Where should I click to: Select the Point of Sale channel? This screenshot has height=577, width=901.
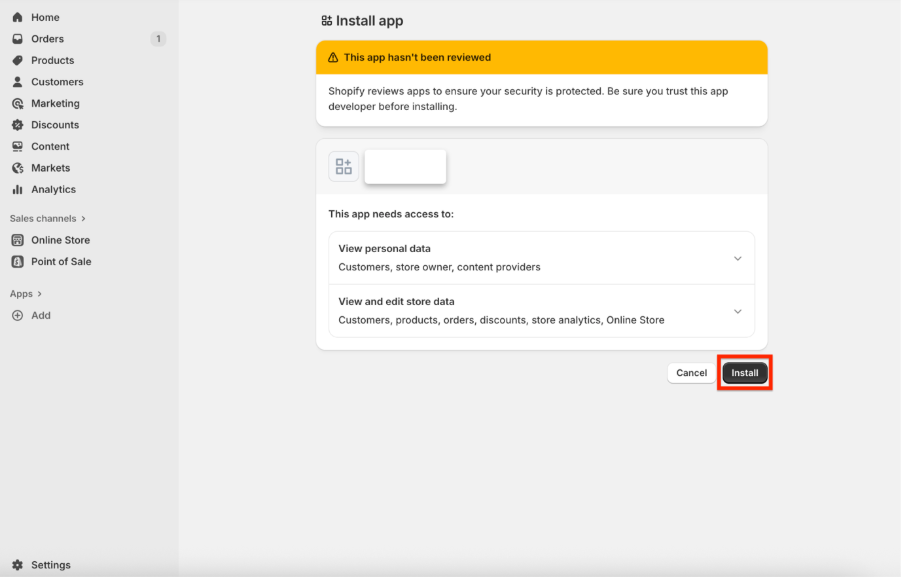[61, 261]
